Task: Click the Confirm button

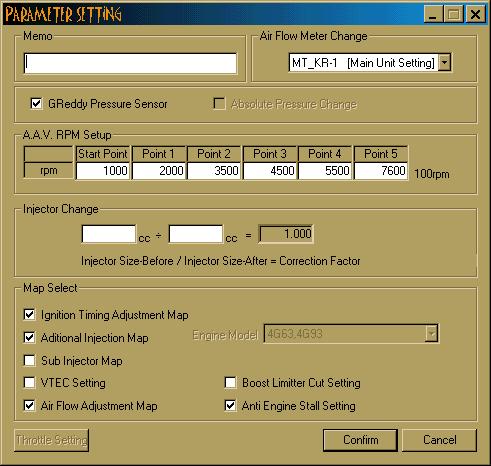Action: [360, 440]
